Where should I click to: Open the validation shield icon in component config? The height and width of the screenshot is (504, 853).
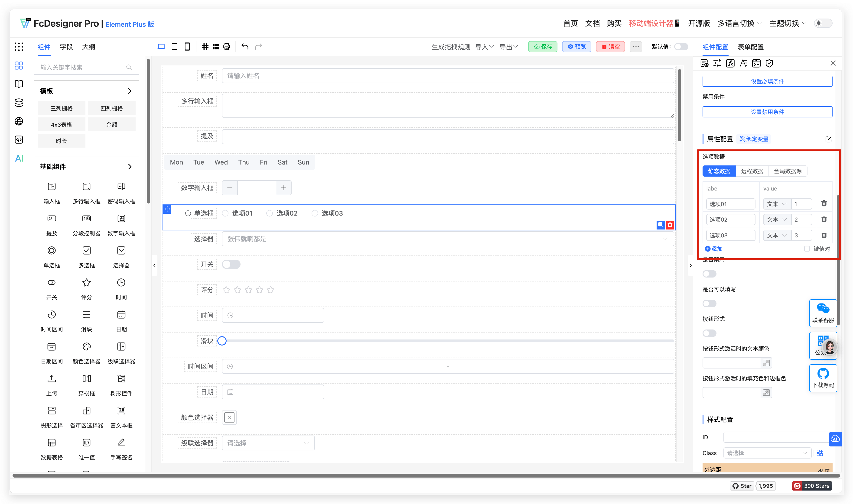(x=769, y=63)
